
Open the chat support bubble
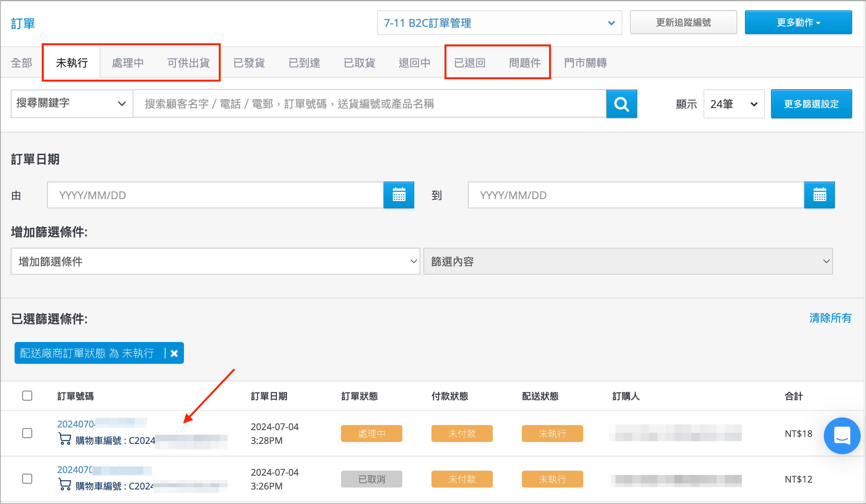(842, 435)
